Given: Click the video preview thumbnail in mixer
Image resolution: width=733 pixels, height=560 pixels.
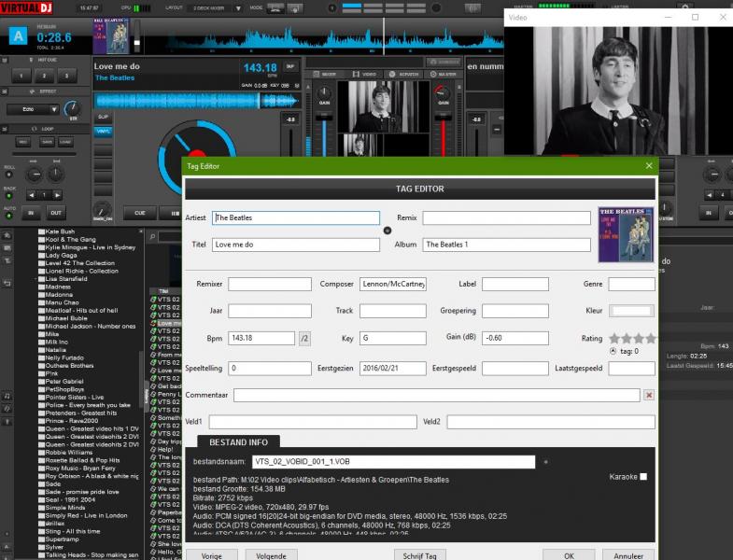Looking at the screenshot, I should coord(384,107).
